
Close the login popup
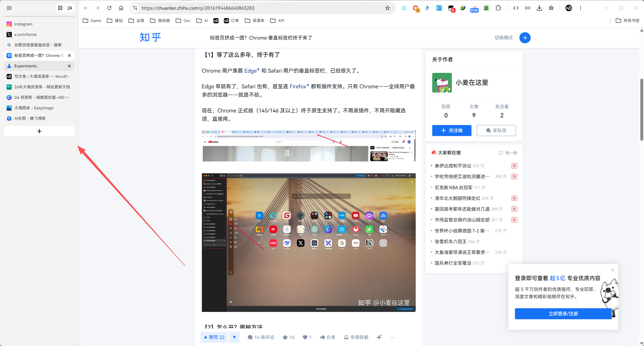pos(612,270)
